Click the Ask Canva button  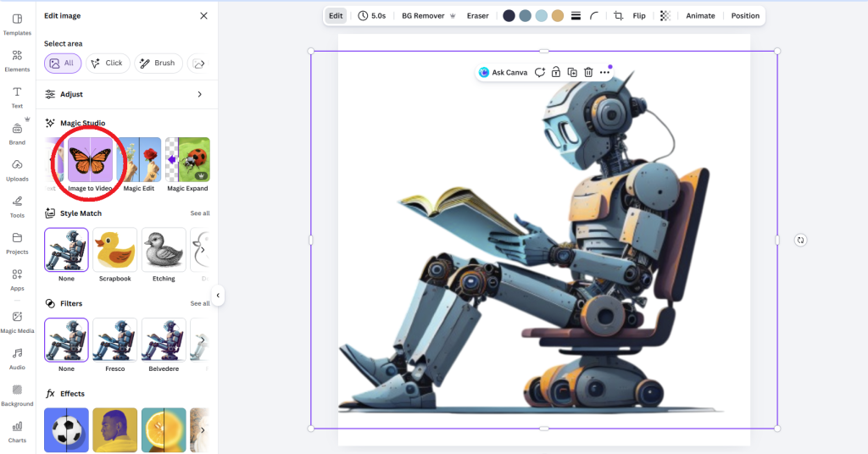coord(503,73)
